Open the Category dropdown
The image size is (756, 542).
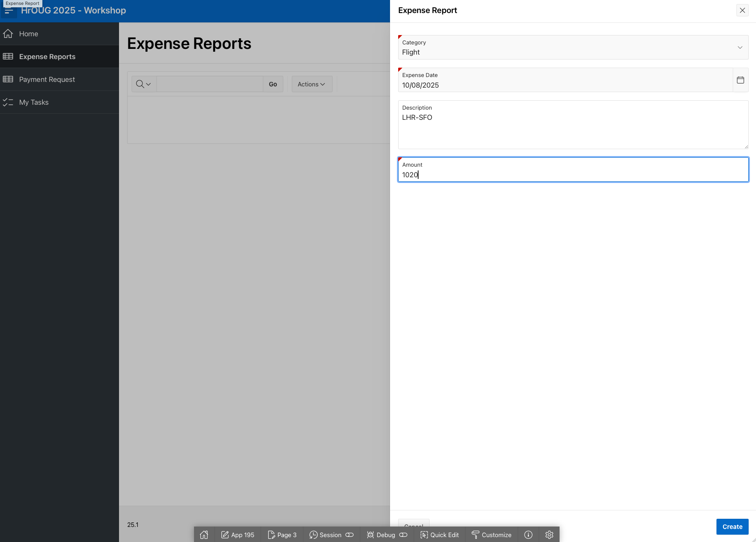pyautogui.click(x=740, y=47)
